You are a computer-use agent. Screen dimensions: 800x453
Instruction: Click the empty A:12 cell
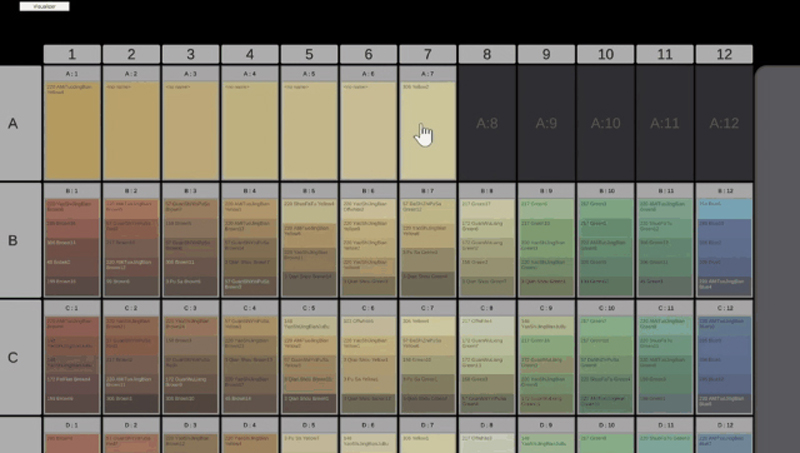(x=724, y=123)
